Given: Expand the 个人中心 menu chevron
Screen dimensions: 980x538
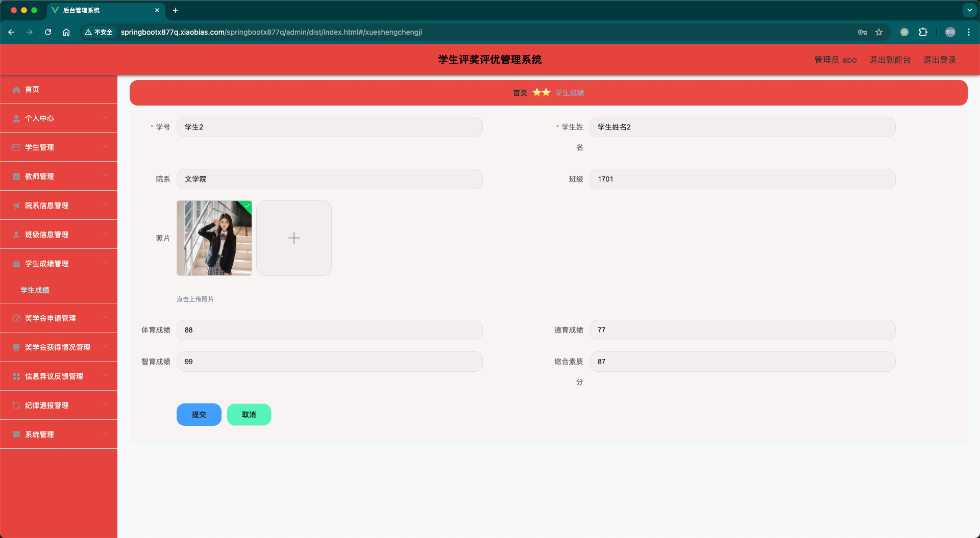Looking at the screenshot, I should tap(105, 118).
